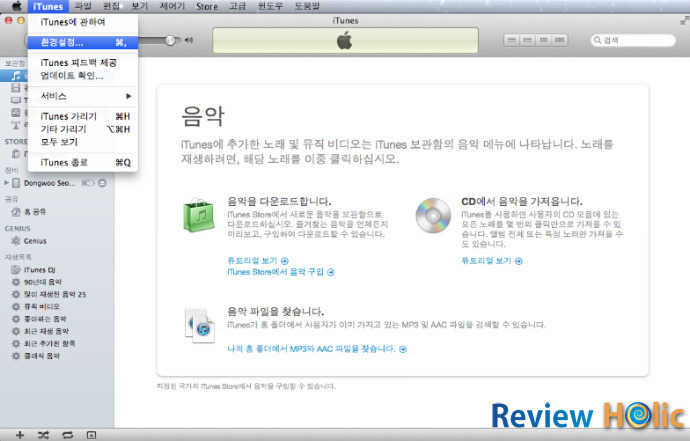The image size is (690, 441).
Task: Click the device battery indicator
Action: [x=88, y=183]
